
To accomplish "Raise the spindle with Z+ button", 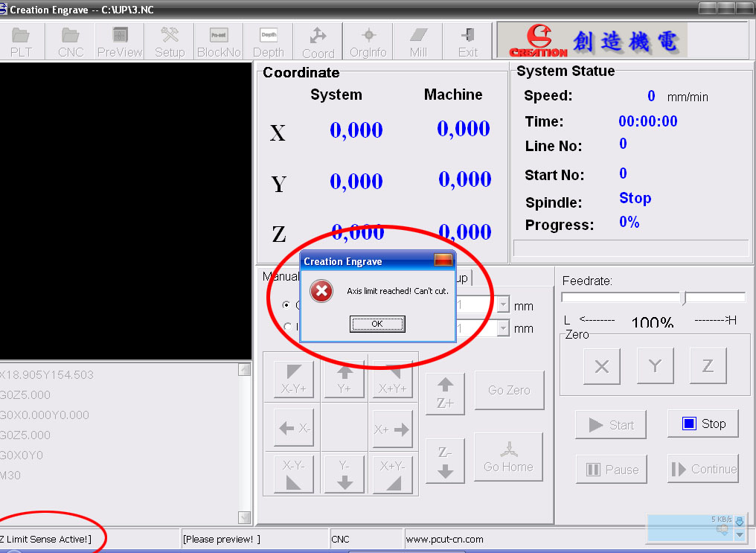I will [445, 394].
